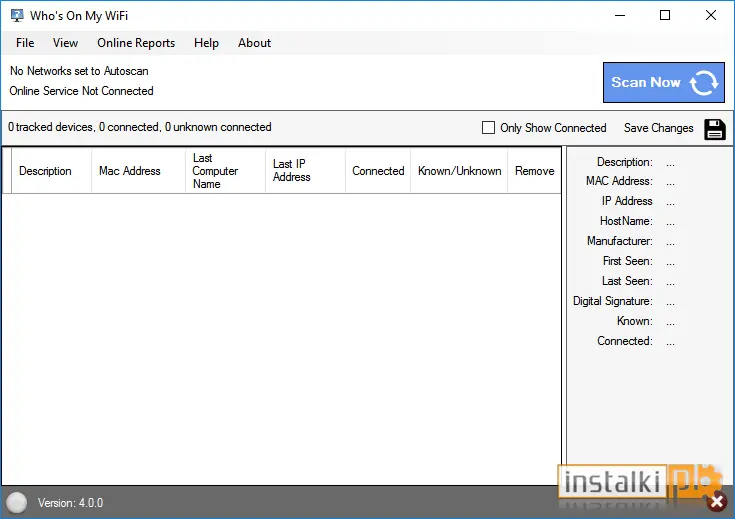Open the Online Reports menu
Screen dimensions: 735x519
click(x=136, y=43)
